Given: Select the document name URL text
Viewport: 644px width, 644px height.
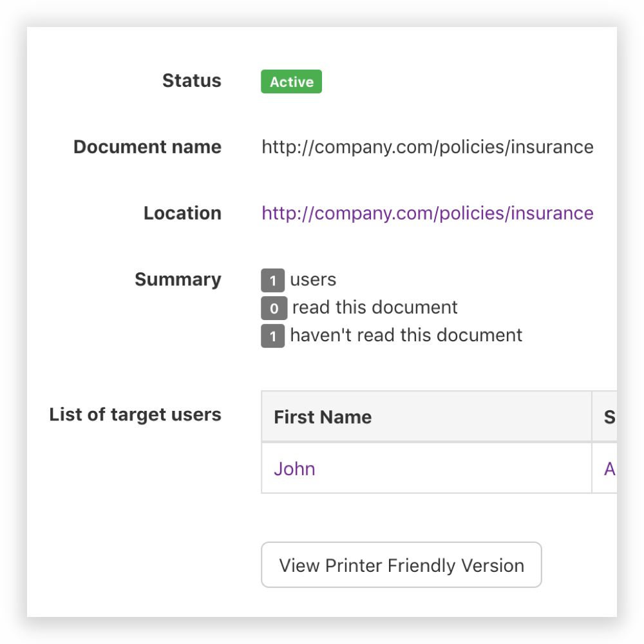Looking at the screenshot, I should (427, 147).
